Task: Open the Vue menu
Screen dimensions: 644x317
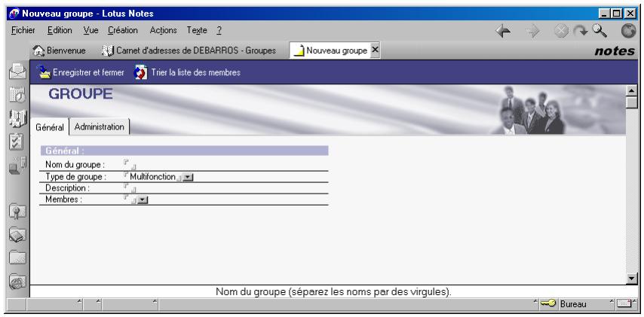Action: pyautogui.click(x=90, y=30)
